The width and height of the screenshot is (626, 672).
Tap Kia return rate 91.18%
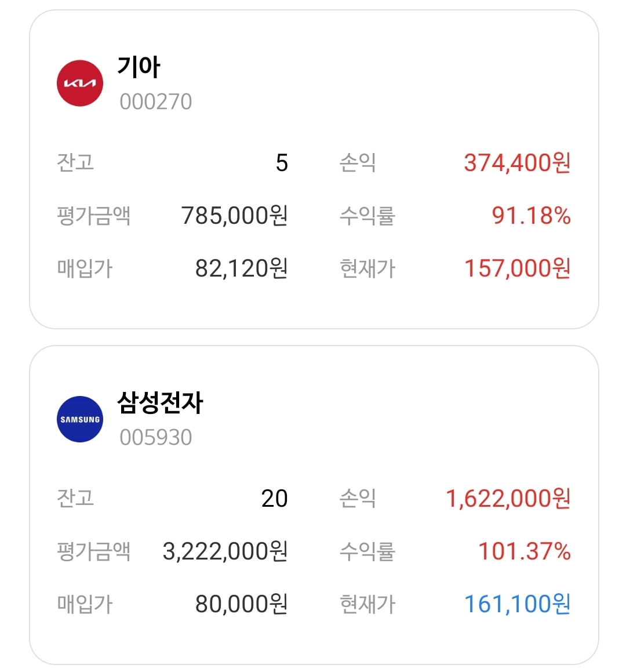pos(531,216)
